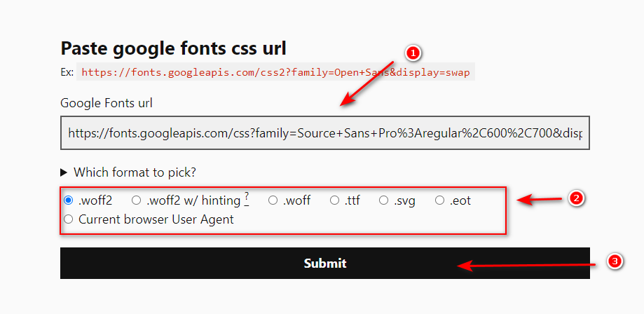644x314 pixels.
Task: Expand the 'Which format to pick?' section
Action: [x=128, y=172]
